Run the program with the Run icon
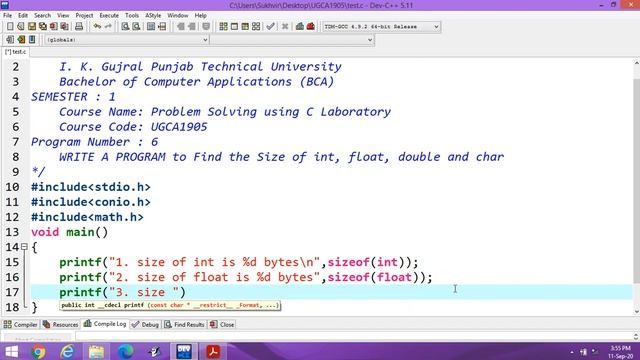Viewport: 640px width, 360px height. tap(234, 27)
